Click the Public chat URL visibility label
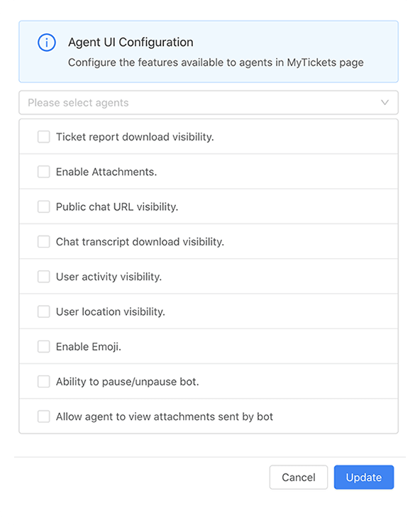 point(117,207)
